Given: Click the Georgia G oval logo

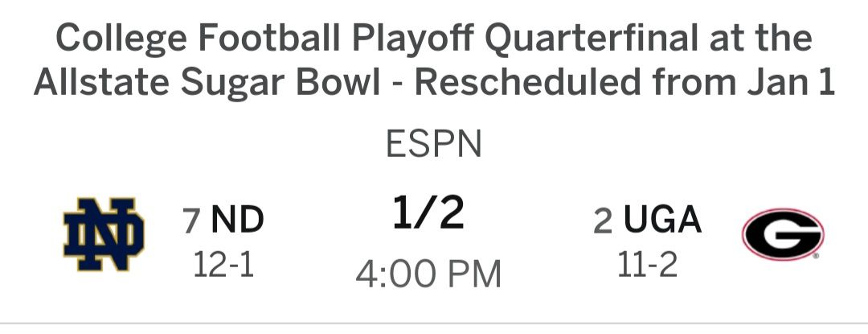Looking at the screenshot, I should [x=783, y=234].
